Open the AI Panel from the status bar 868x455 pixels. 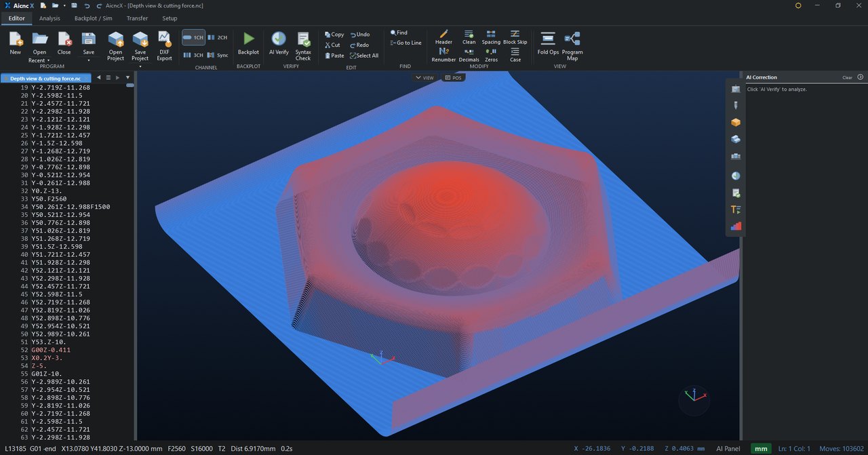pos(729,448)
